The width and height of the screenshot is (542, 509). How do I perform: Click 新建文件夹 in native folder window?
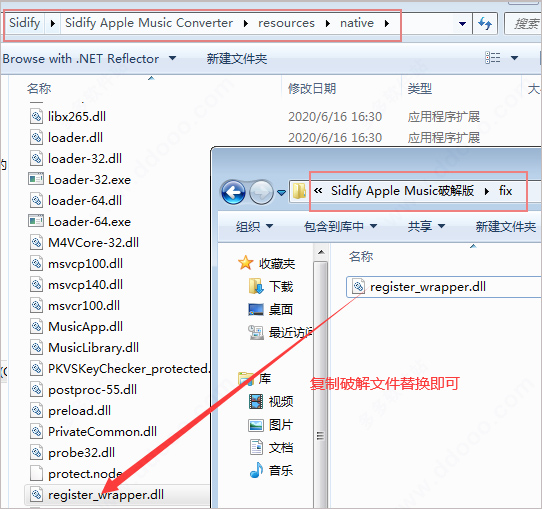237,58
